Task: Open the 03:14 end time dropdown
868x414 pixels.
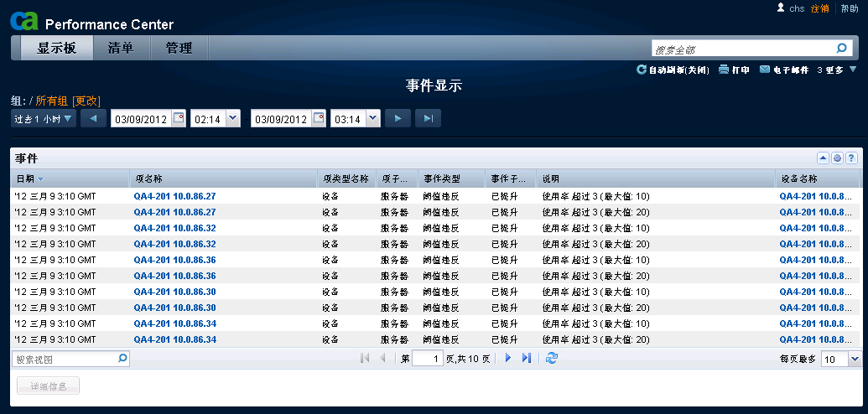Action: point(374,118)
